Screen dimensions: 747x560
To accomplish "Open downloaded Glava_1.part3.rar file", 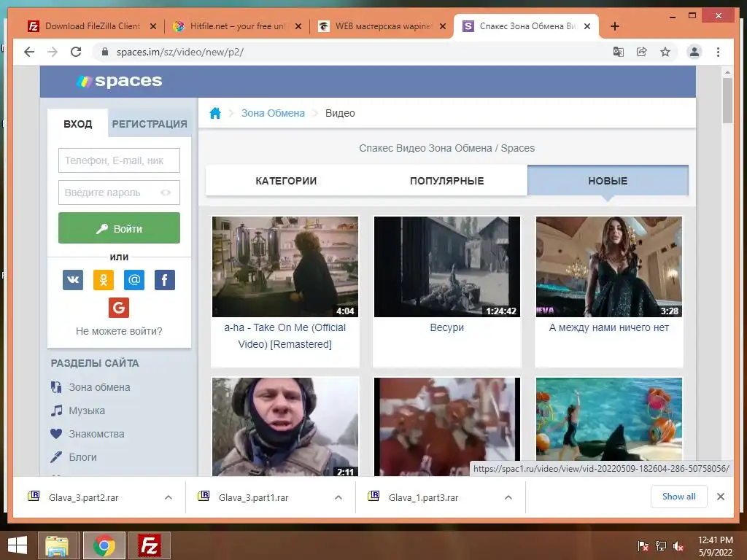I will [424, 497].
